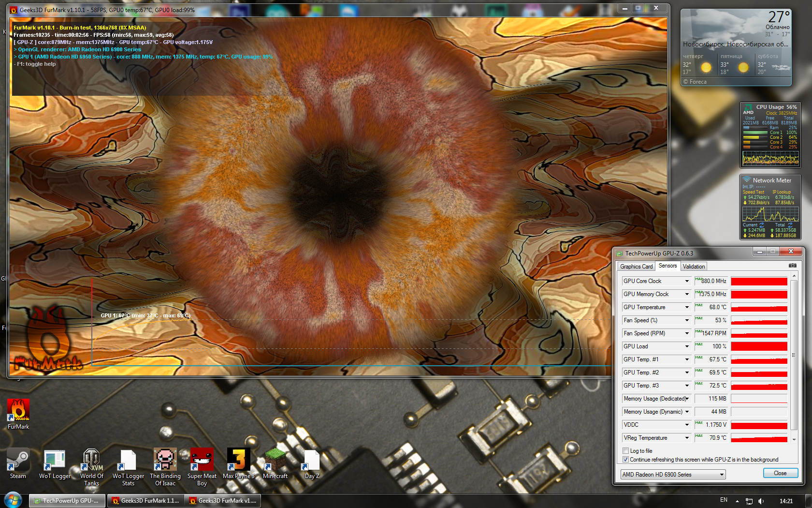Switch to the Validation tab

pyautogui.click(x=694, y=267)
